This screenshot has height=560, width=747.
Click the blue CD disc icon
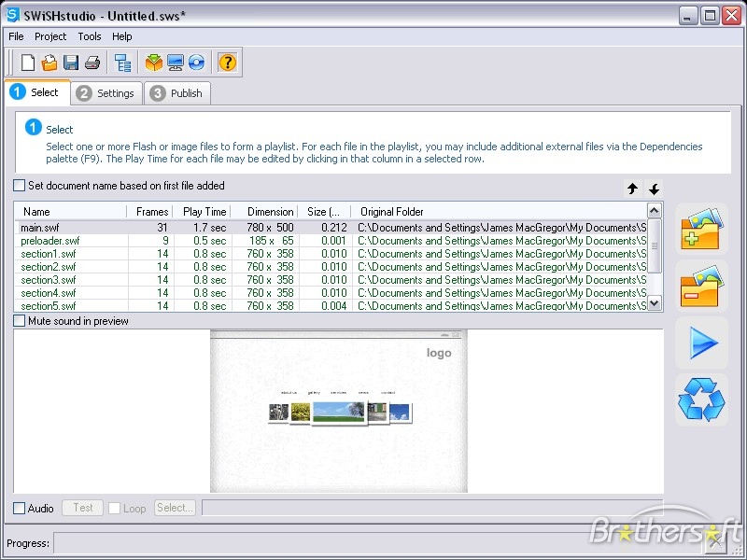click(x=196, y=63)
